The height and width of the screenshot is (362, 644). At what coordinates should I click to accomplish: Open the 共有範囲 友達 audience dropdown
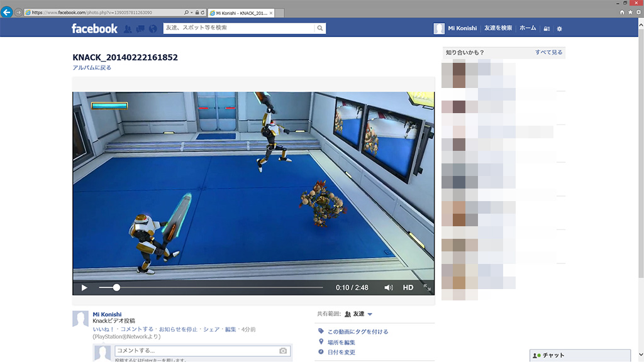tap(358, 314)
